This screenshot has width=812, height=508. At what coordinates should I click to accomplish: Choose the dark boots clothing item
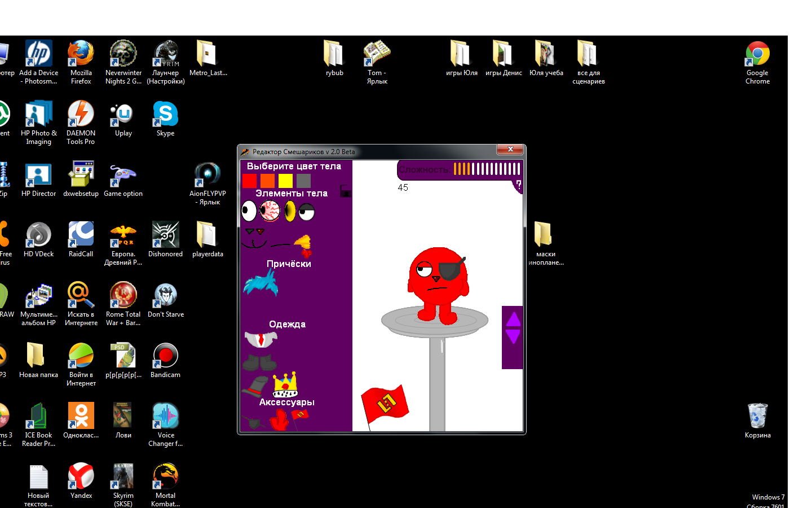259,362
